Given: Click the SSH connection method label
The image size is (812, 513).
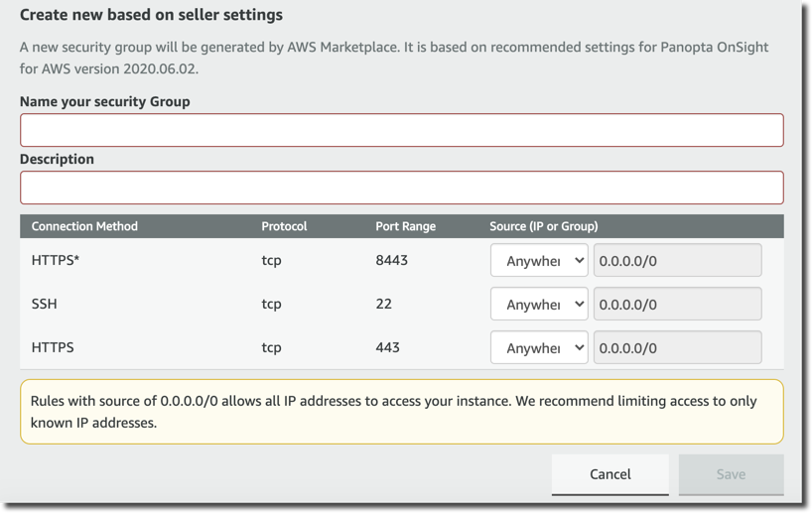Looking at the screenshot, I should point(45,305).
